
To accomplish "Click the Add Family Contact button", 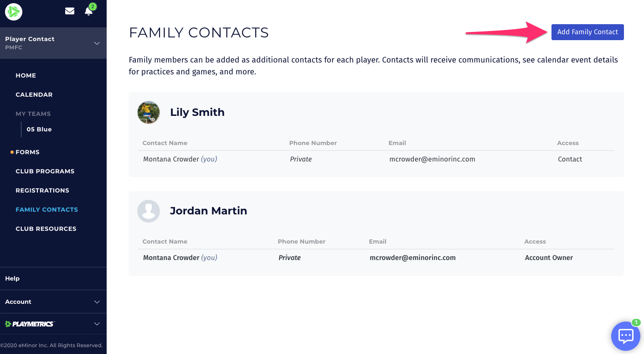I will [x=587, y=32].
